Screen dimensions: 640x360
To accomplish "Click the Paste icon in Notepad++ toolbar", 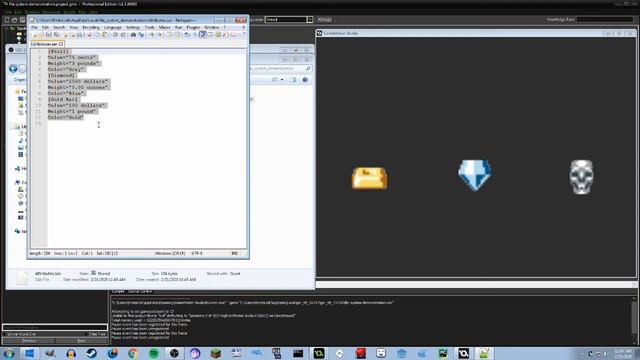I will [105, 35].
